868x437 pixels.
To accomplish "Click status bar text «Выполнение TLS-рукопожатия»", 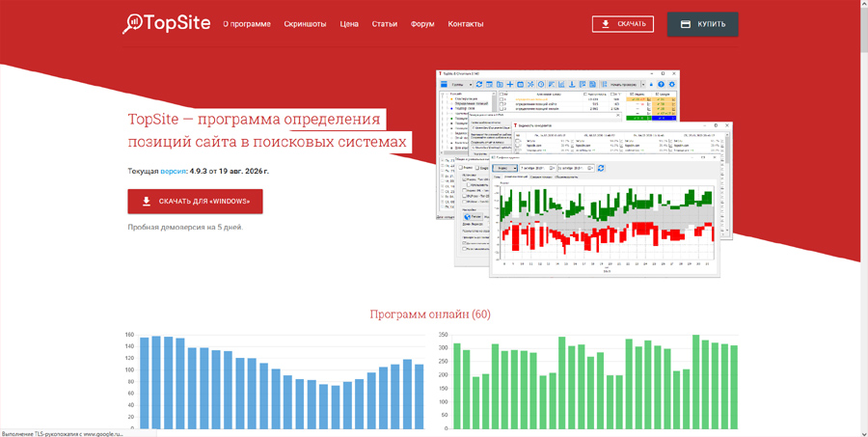I will tap(41, 434).
